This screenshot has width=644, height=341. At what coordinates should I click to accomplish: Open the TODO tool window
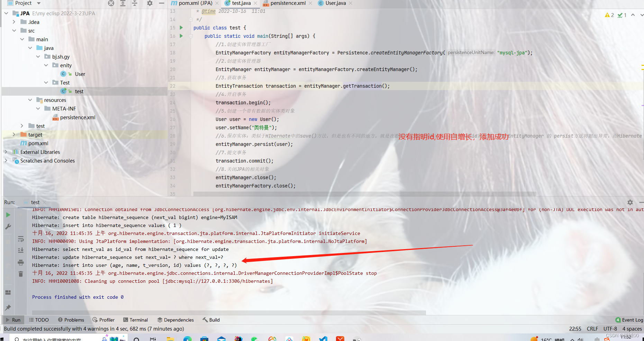pyautogui.click(x=39, y=320)
